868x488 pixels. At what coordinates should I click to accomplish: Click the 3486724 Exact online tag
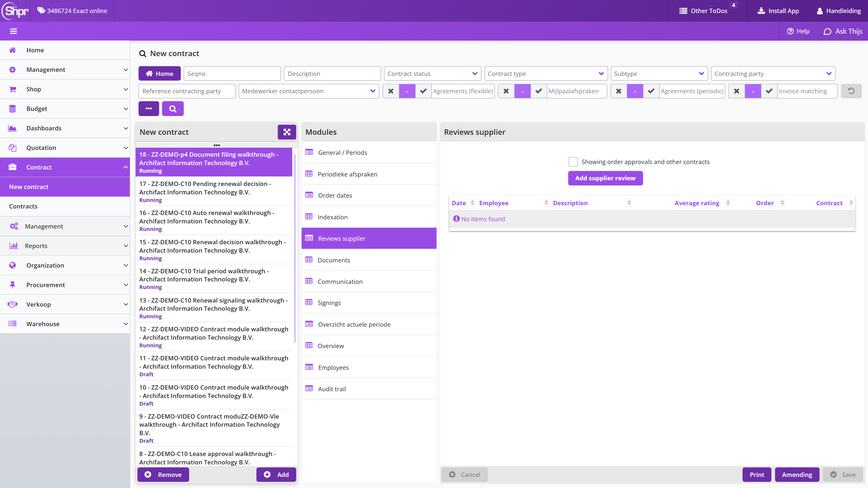[x=72, y=11]
